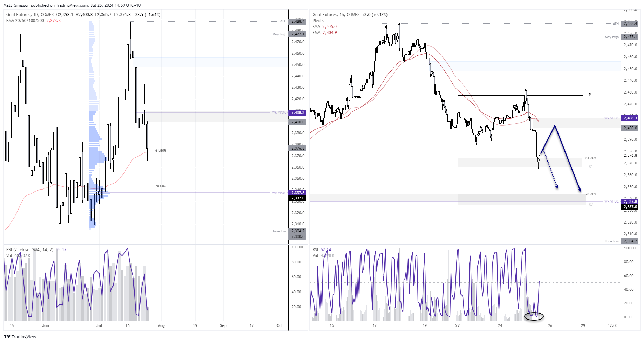Select the Pivots indicator legend on 1h chart
The height and width of the screenshot is (343, 644).
318,21
